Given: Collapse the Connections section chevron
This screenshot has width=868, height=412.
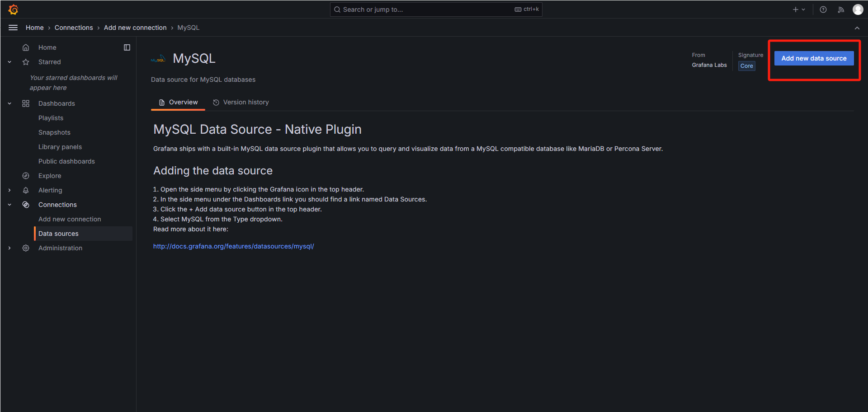Looking at the screenshot, I should point(9,205).
